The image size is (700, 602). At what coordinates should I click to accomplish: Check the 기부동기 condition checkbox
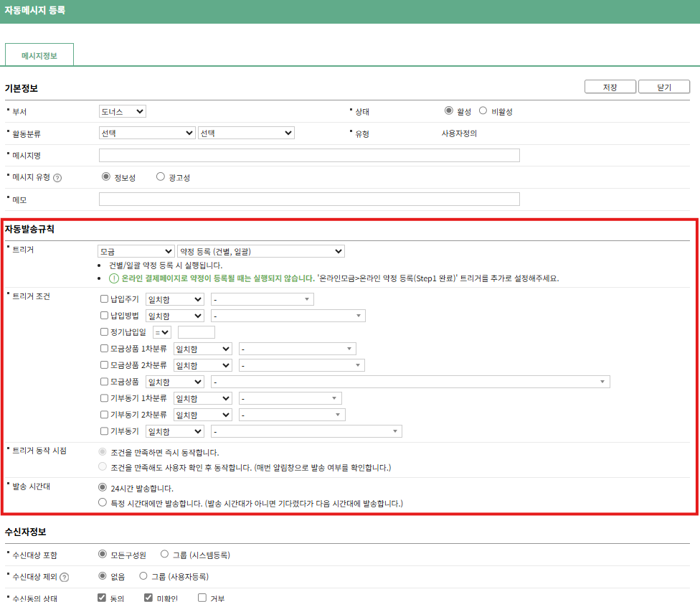tap(104, 431)
